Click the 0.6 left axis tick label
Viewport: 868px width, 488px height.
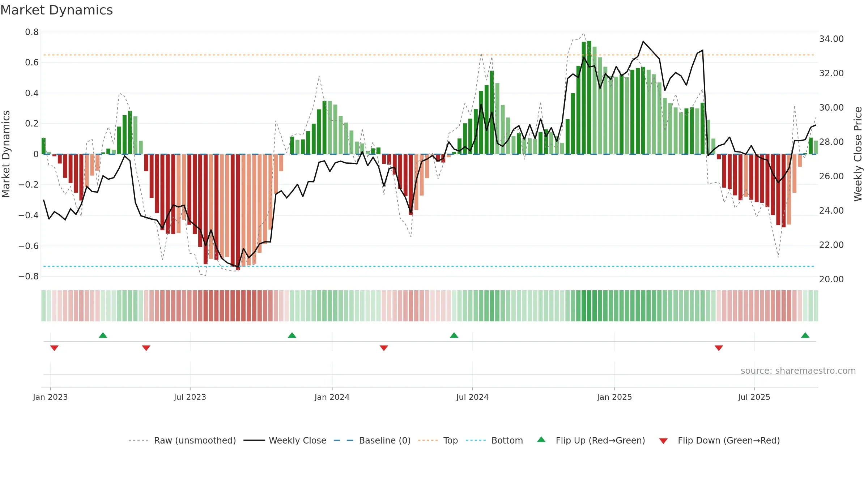[32, 63]
